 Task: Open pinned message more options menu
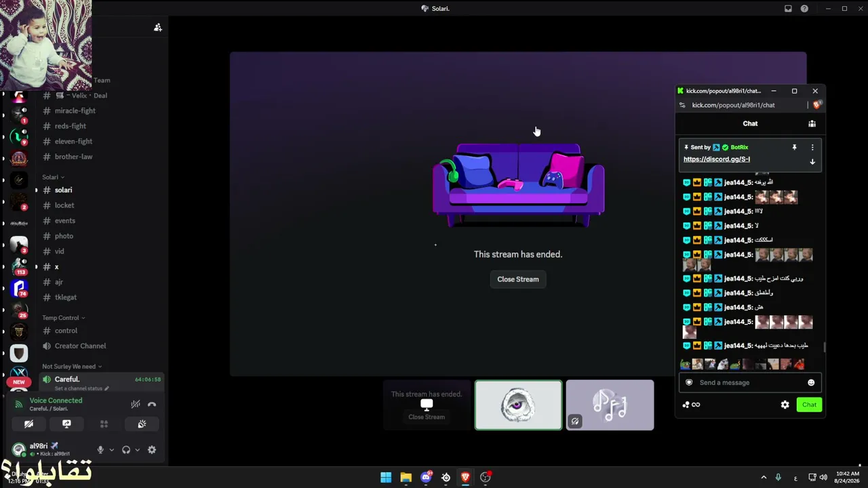pos(812,147)
